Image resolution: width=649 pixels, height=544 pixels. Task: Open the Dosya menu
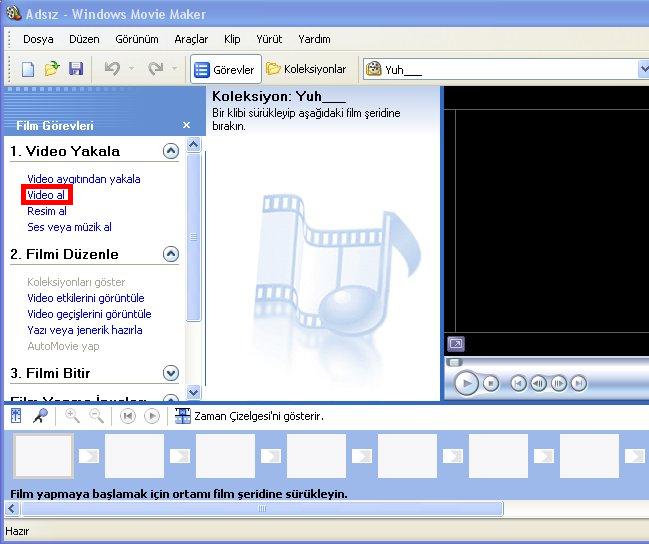pos(38,39)
